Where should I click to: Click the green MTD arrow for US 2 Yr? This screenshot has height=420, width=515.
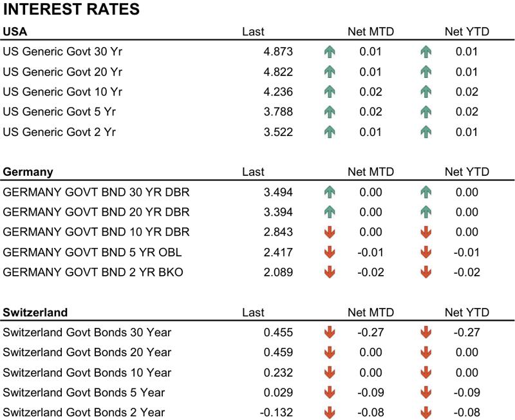(330, 132)
